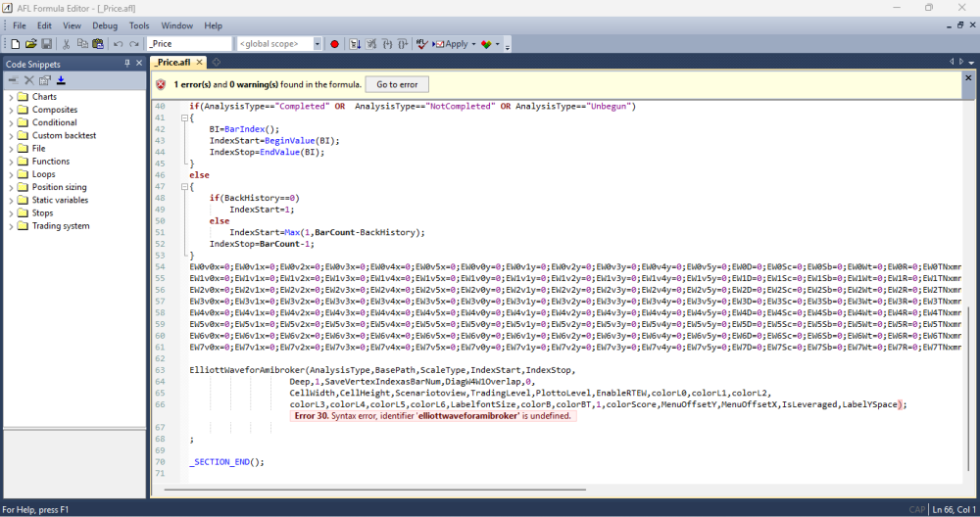Viewport: 980px width, 517px height.
Task: Click the Apply indicator toolbar button
Action: [x=453, y=44]
